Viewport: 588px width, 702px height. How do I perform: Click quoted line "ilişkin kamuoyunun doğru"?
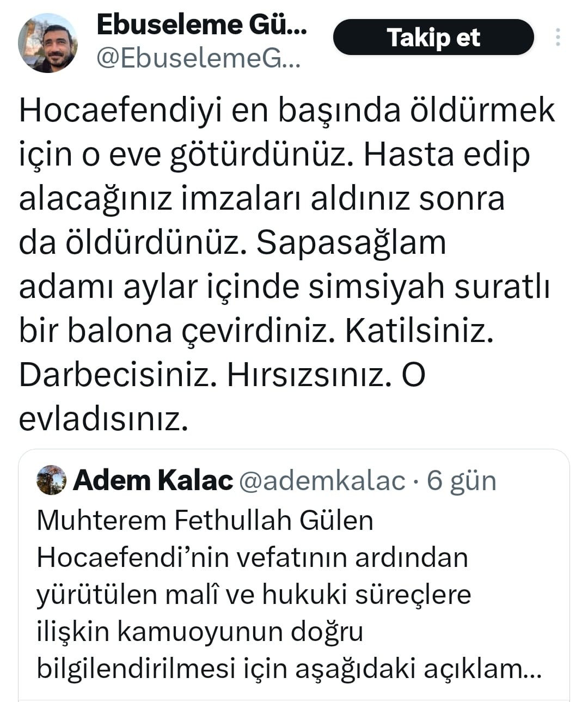coord(200,631)
